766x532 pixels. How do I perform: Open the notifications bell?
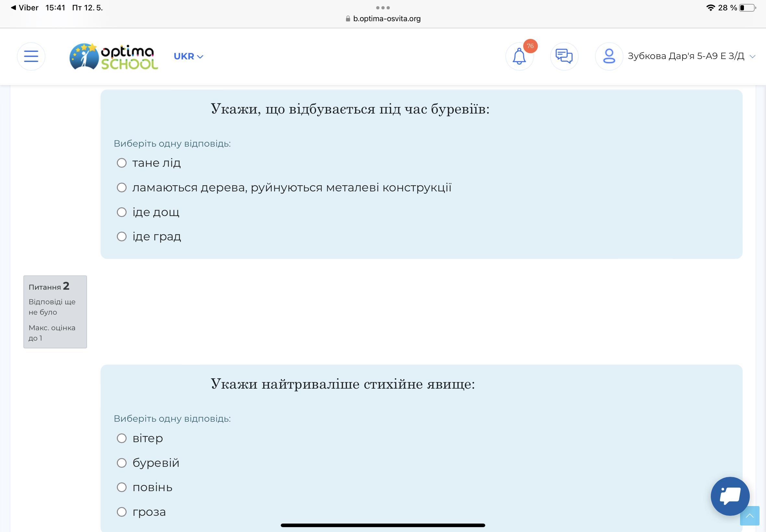coord(519,56)
